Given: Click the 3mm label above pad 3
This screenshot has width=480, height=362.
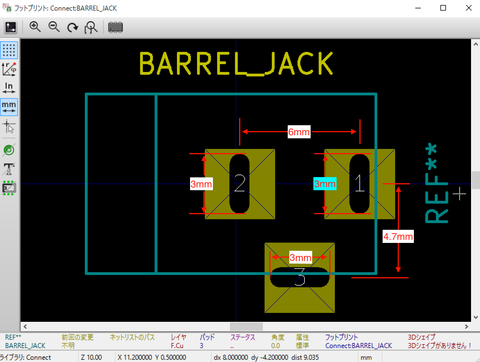Looking at the screenshot, I should [300, 257].
